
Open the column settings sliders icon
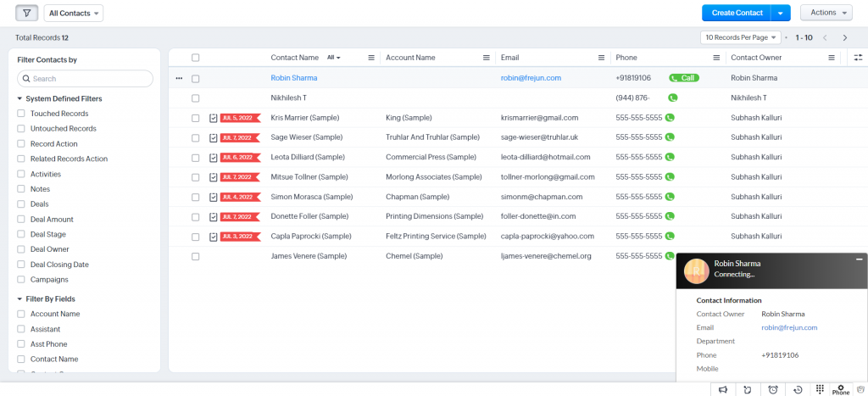[x=858, y=58]
